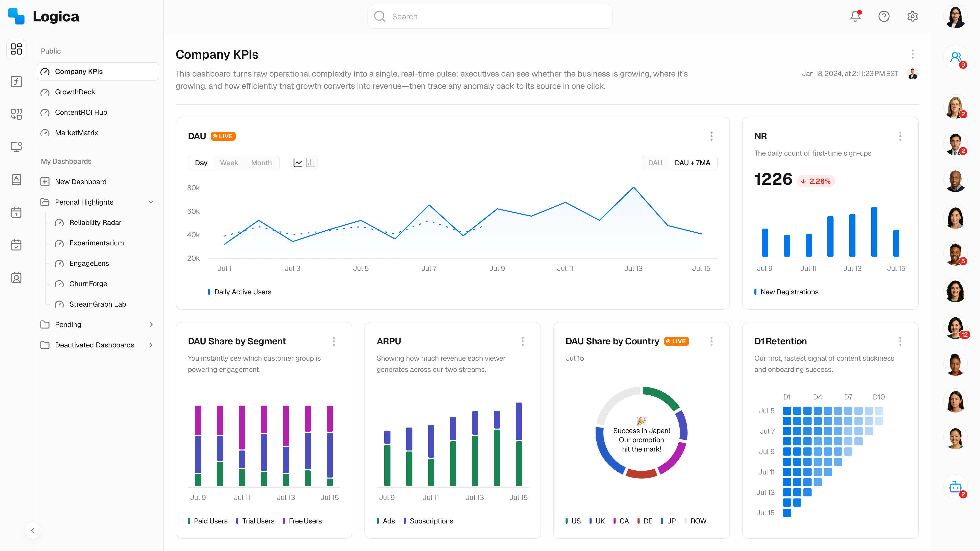
Task: Open notifications via the bell icon
Action: click(x=855, y=16)
